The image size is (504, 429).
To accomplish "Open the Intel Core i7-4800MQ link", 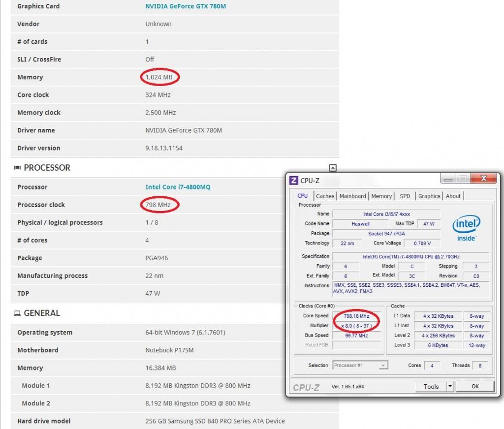I will pyautogui.click(x=178, y=187).
